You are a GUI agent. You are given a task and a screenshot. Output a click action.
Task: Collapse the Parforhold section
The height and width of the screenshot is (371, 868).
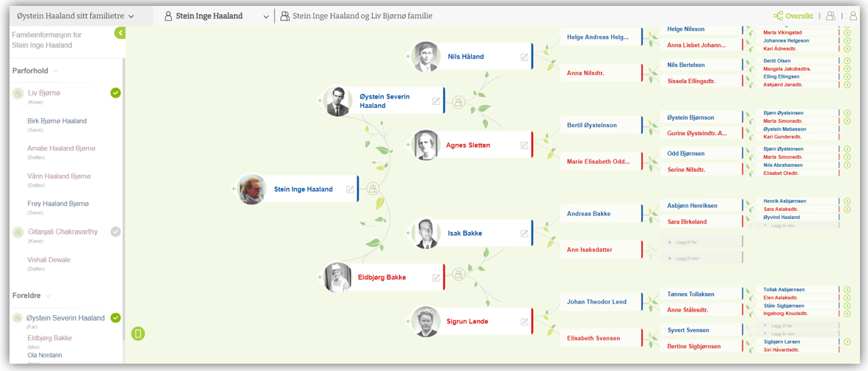click(56, 71)
